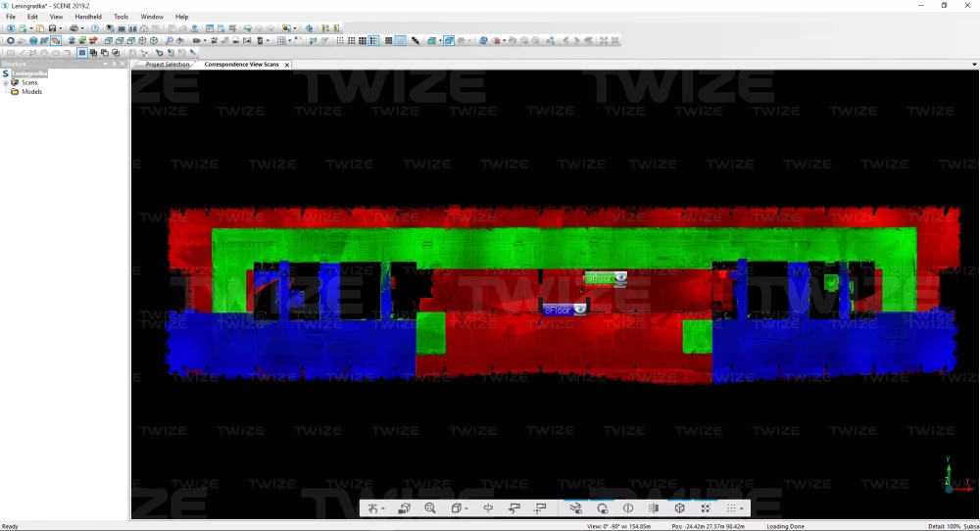Click the rotate-around-axis icon in the bottom toolbar
The image size is (980, 531).
pyautogui.click(x=488, y=508)
